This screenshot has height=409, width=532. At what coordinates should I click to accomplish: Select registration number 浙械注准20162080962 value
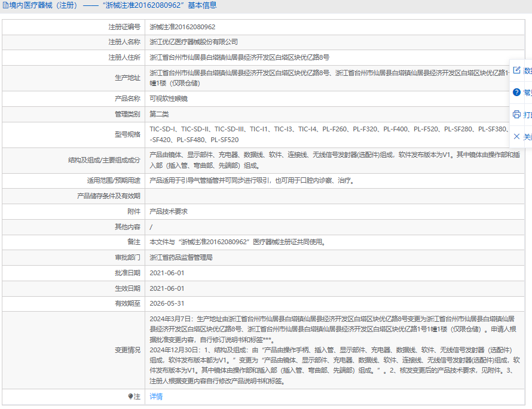pos(182,27)
